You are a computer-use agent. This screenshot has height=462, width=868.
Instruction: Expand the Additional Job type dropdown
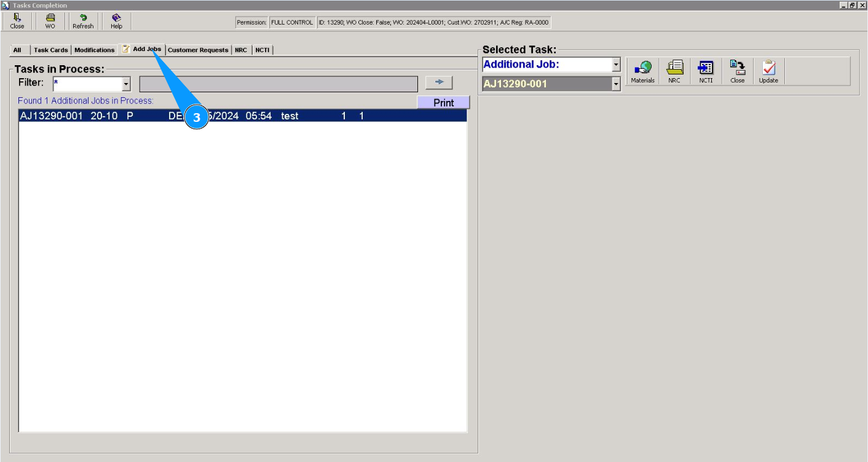pos(616,65)
